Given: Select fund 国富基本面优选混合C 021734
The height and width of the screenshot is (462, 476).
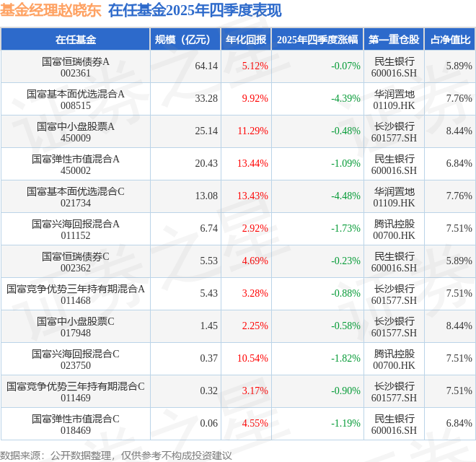Looking at the screenshot, I should (x=76, y=197).
